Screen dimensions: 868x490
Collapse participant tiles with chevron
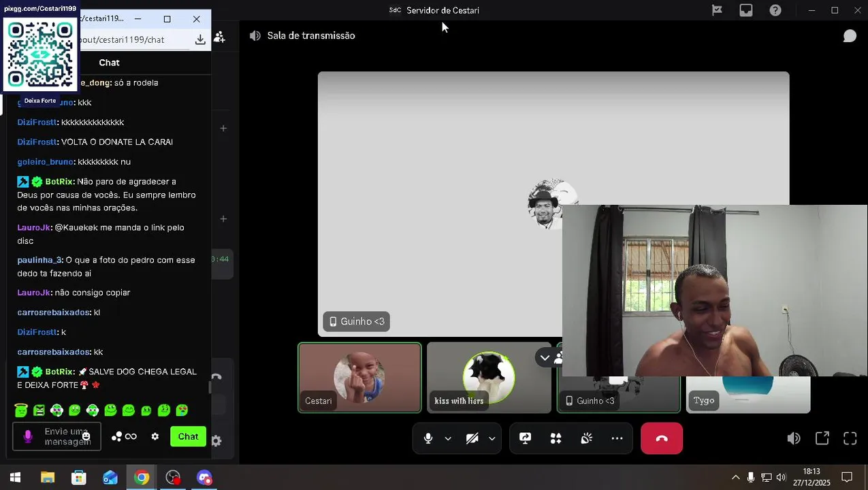pos(545,357)
